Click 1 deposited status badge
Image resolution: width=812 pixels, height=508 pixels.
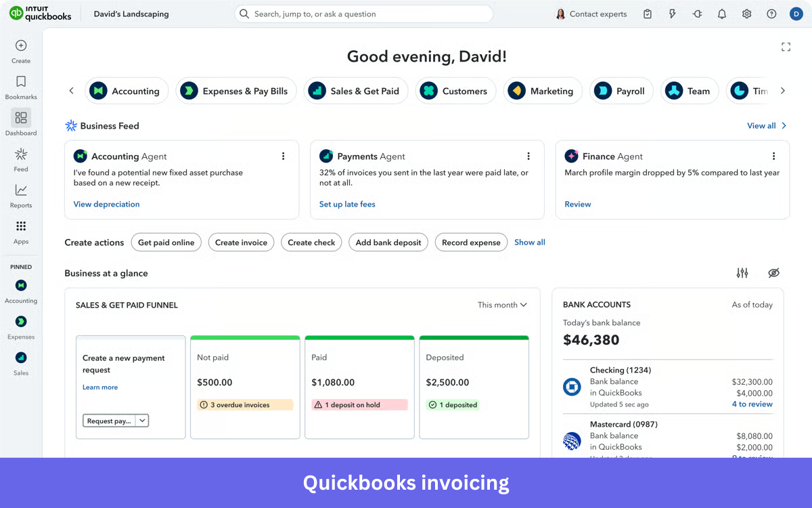pyautogui.click(x=453, y=405)
